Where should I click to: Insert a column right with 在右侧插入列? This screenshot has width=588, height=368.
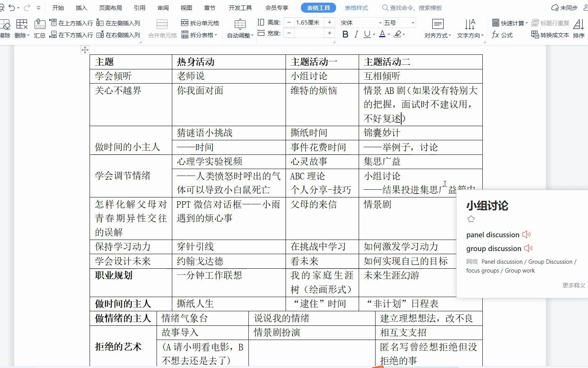(118, 35)
